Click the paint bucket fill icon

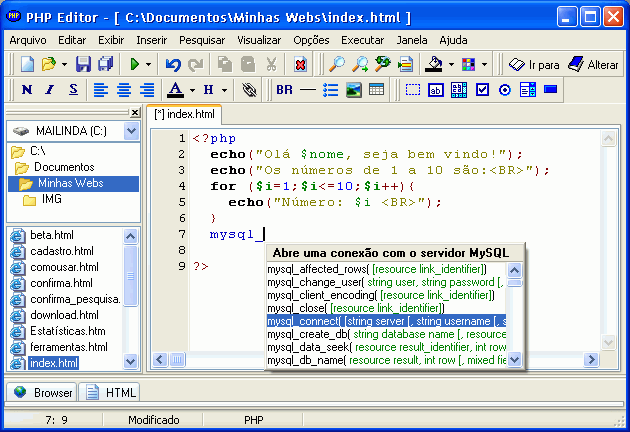coord(434,64)
